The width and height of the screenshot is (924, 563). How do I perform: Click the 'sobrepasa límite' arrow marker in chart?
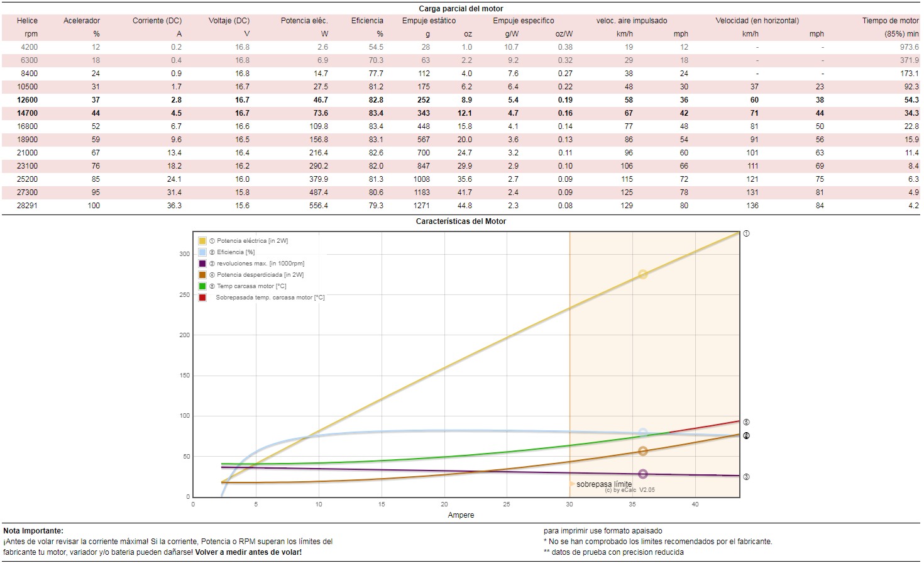point(572,484)
